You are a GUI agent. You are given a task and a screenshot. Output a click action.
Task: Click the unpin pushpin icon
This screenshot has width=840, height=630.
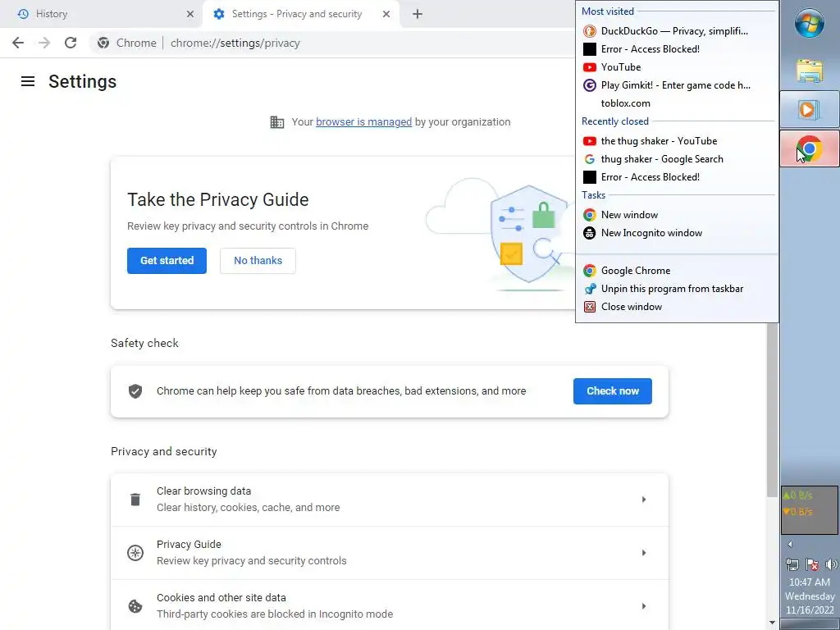(589, 289)
